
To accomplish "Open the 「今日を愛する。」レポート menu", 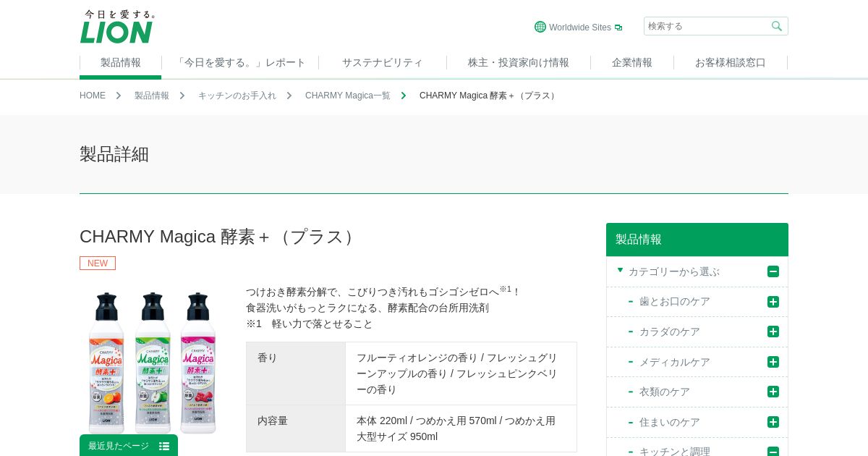I will click(240, 62).
